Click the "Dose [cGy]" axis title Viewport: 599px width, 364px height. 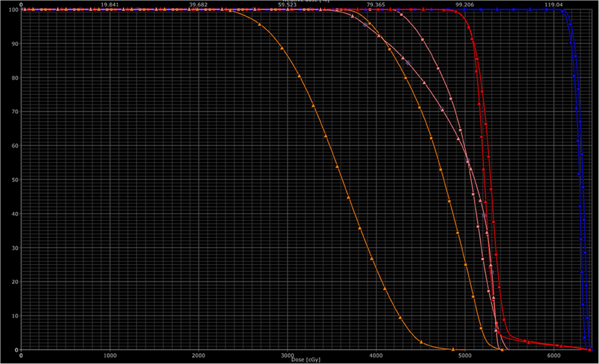[x=306, y=359]
